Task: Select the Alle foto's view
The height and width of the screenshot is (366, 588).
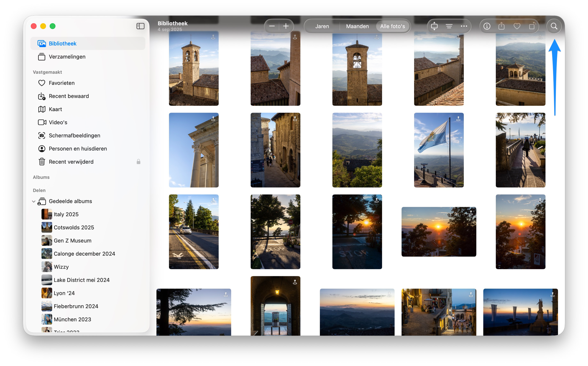Action: click(392, 26)
